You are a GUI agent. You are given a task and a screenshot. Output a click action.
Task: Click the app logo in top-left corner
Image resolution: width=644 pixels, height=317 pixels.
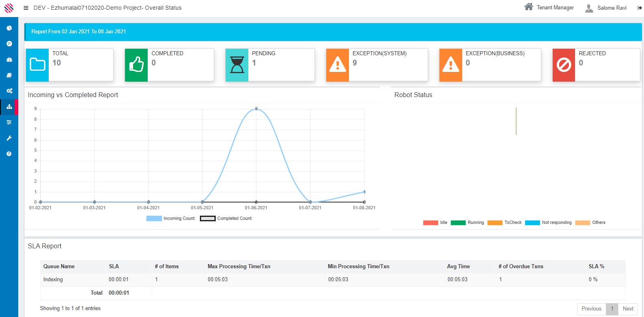click(9, 8)
